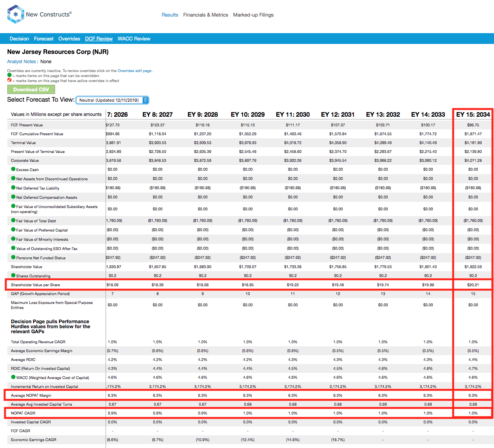Click the New Constructs logo

39,14
